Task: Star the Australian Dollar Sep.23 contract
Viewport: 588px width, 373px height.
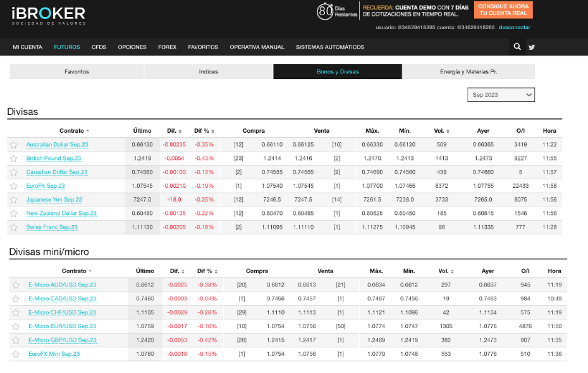Action: coord(14,145)
